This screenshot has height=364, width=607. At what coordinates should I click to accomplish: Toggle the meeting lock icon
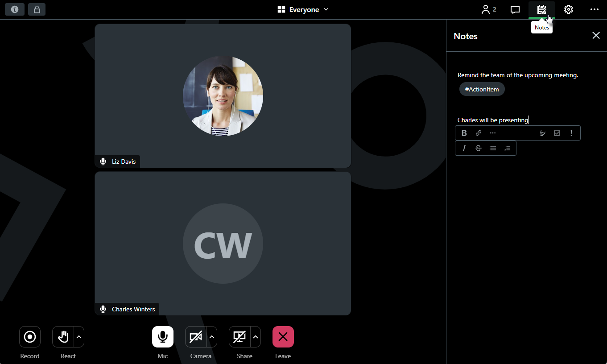[37, 9]
